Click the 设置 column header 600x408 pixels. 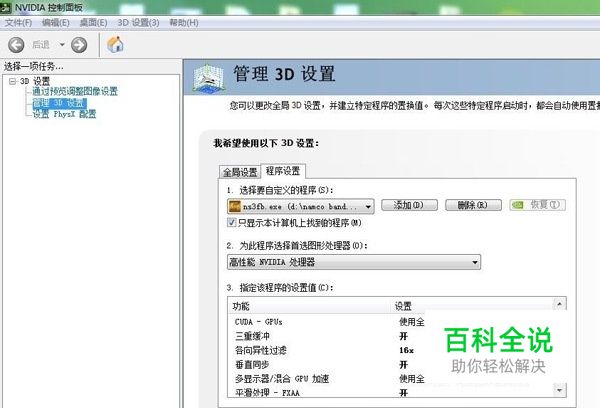472,306
